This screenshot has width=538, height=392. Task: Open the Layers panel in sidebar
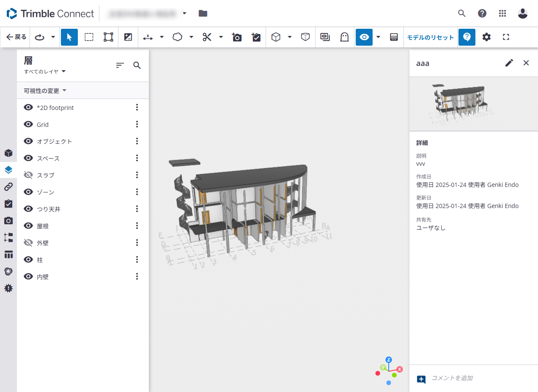pyautogui.click(x=8, y=170)
